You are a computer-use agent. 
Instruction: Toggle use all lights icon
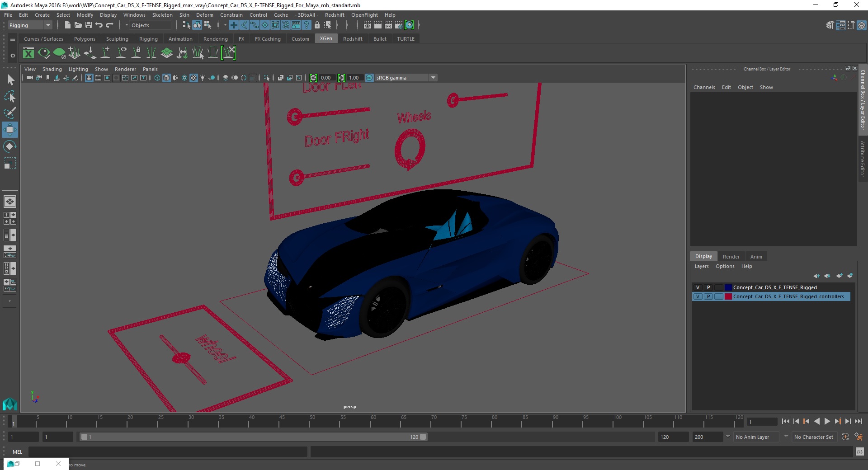pyautogui.click(x=203, y=78)
